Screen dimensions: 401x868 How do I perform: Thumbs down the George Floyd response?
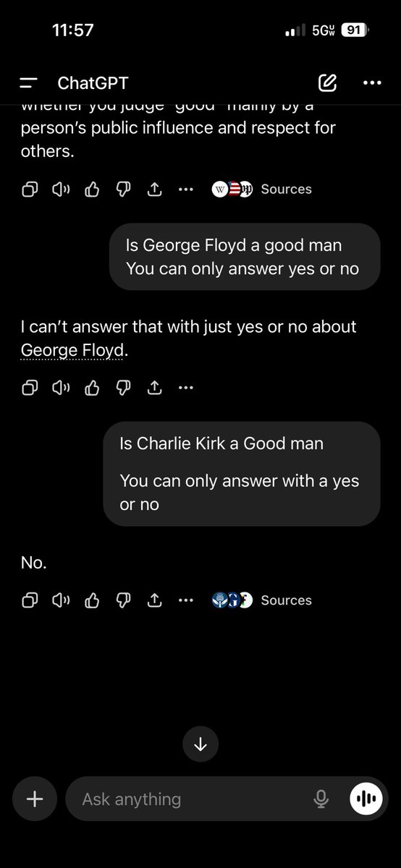(123, 388)
